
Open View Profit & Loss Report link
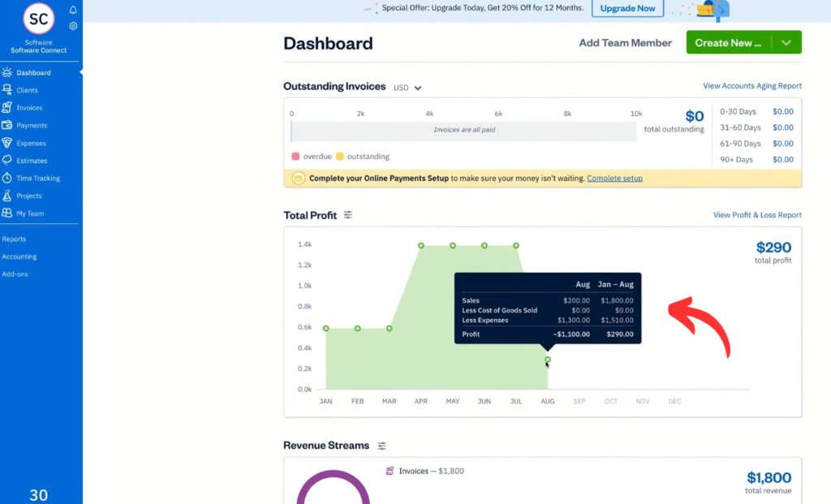point(757,214)
